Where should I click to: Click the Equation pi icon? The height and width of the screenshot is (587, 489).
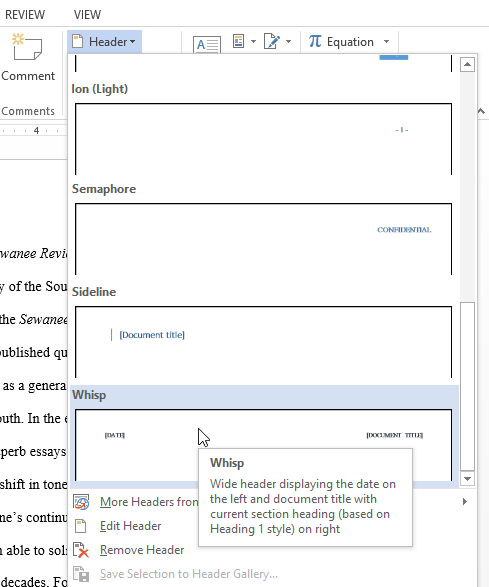pyautogui.click(x=315, y=41)
